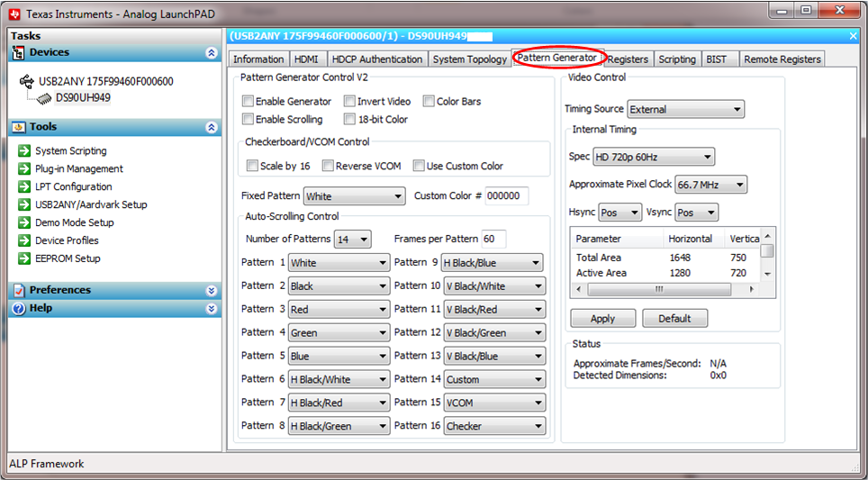Toggle the Color Bars checkbox
Screen dimensions: 868x480
[429, 102]
